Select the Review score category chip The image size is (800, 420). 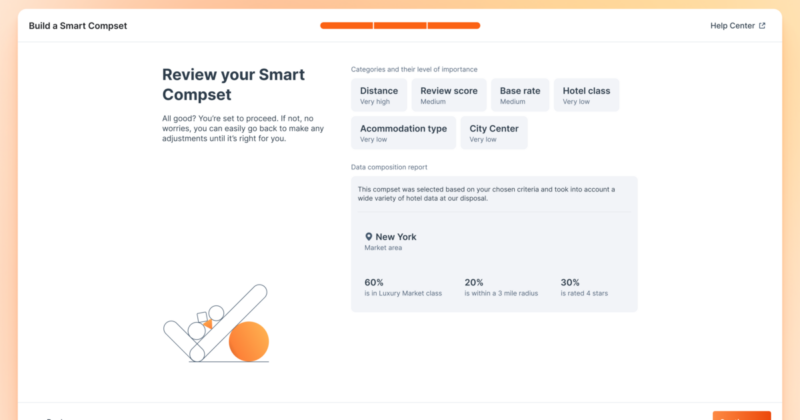pyautogui.click(x=449, y=95)
